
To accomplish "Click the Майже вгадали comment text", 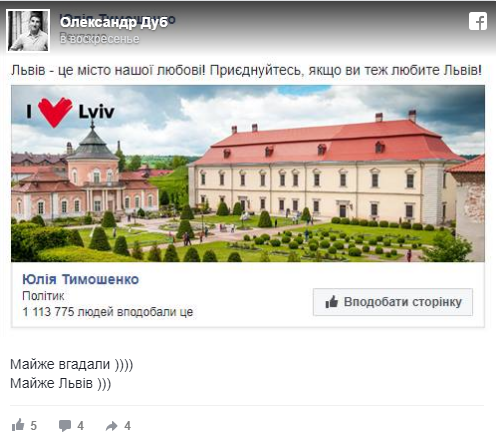I will 72,364.
